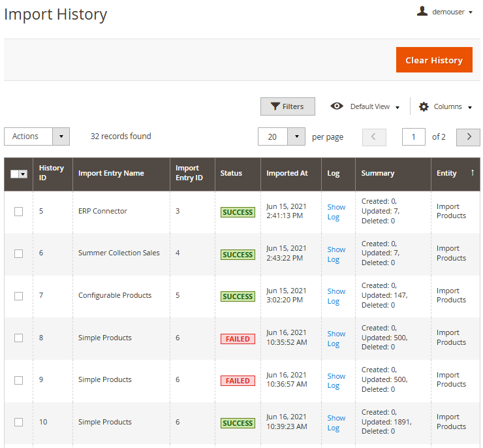483x448 pixels.
Task: Sort by the History ID column
Action: click(x=52, y=174)
